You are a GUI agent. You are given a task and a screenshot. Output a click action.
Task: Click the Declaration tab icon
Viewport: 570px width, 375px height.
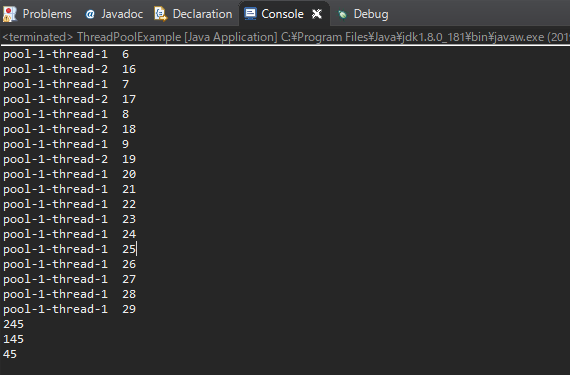[x=160, y=14]
